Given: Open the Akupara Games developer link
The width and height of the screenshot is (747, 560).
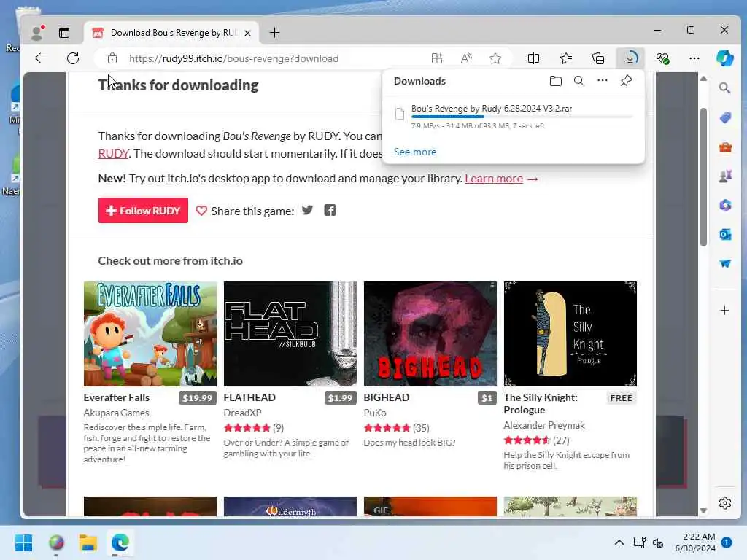Looking at the screenshot, I should (116, 413).
